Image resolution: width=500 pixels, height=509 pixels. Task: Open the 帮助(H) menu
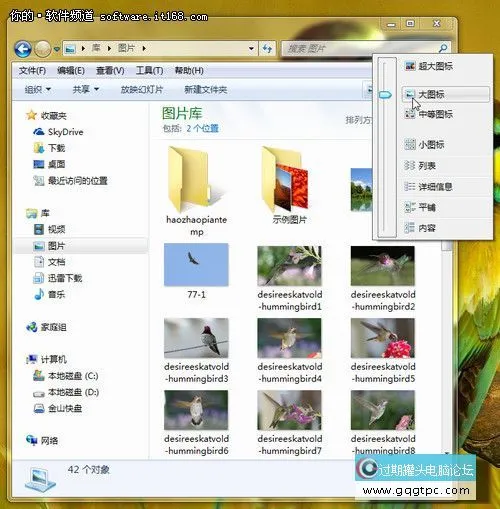[189, 70]
